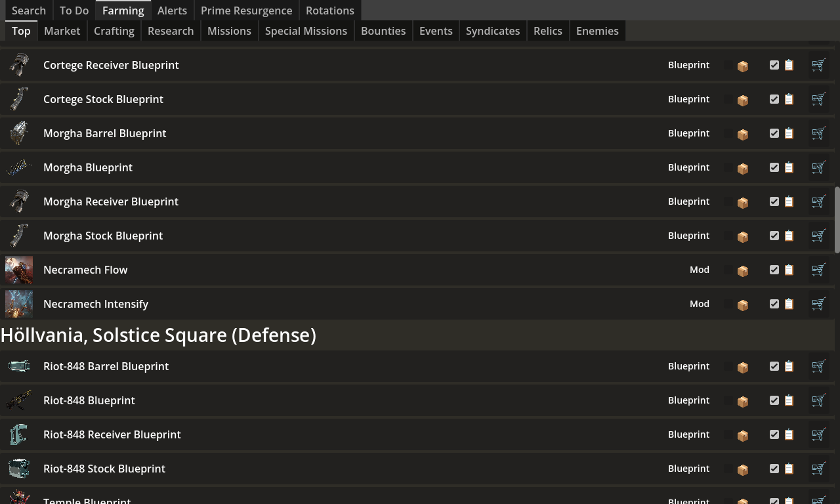Image resolution: width=840 pixels, height=504 pixels.
Task: Tick the owned checkbox for Morgha Stock Blueprint
Action: click(728, 236)
